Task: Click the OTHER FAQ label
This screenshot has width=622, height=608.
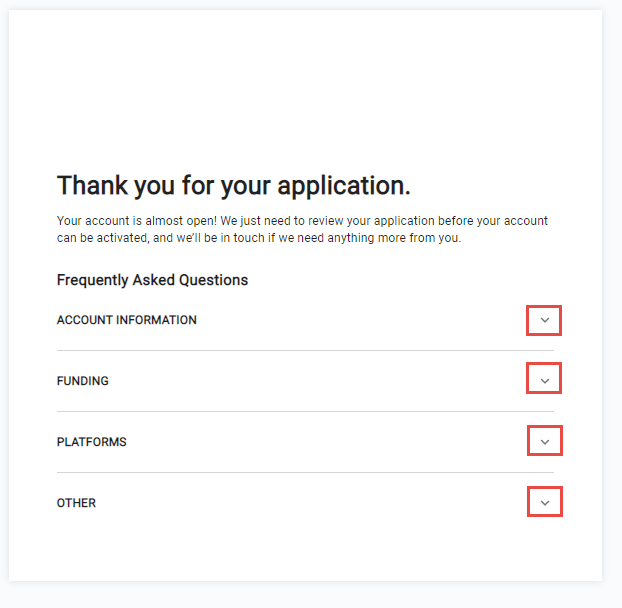Action: coord(76,503)
